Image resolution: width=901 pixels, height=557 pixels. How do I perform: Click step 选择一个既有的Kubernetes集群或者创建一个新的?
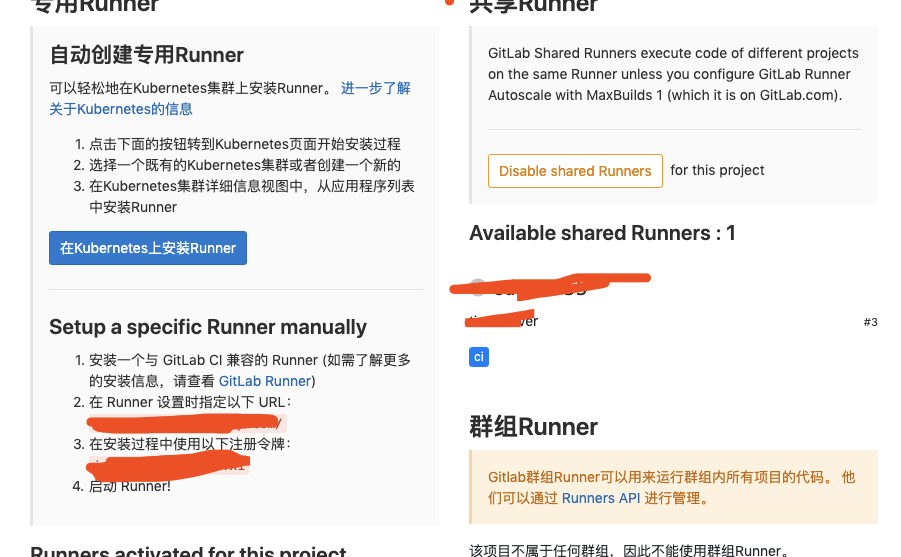(x=245, y=166)
